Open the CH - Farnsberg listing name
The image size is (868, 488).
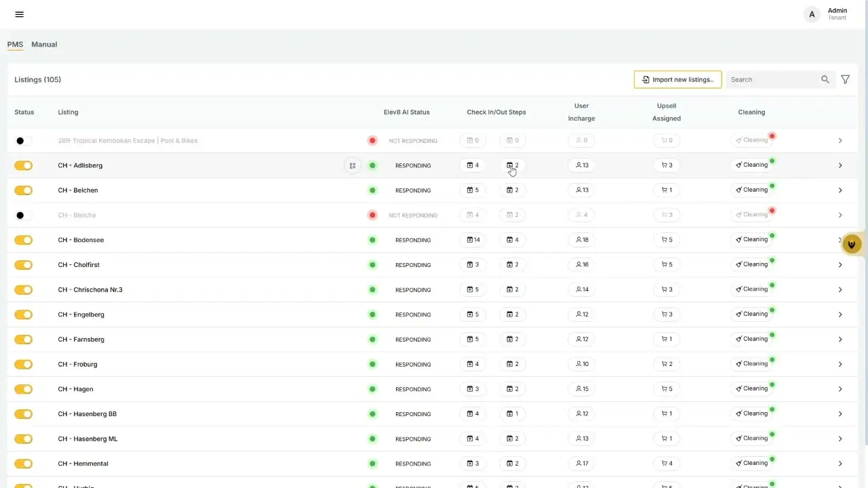coord(81,340)
